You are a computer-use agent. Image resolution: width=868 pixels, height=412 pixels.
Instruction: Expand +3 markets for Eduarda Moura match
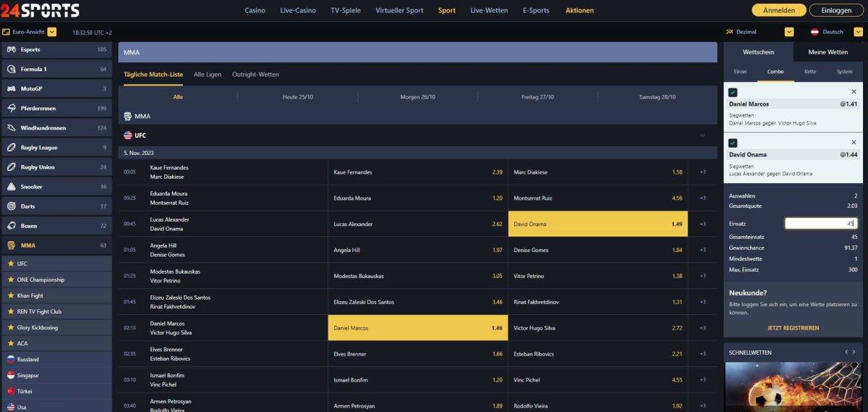coord(702,198)
